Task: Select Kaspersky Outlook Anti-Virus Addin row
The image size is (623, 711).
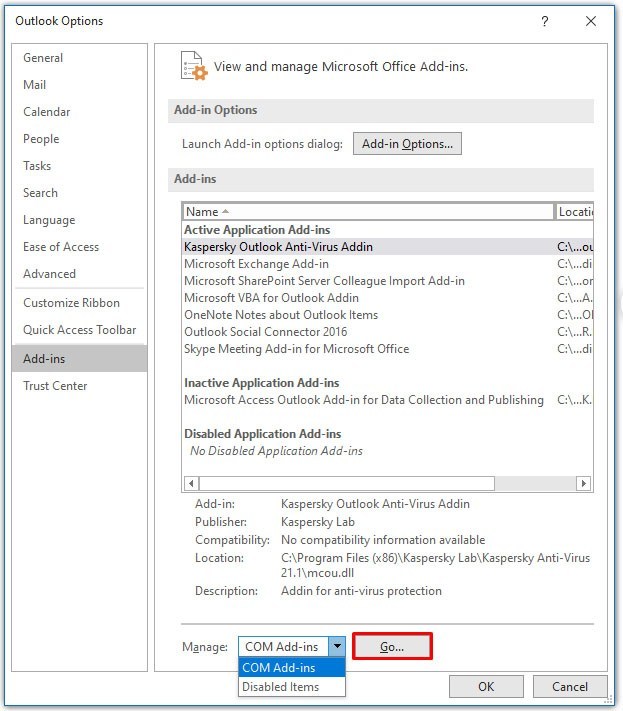Action: click(388, 247)
